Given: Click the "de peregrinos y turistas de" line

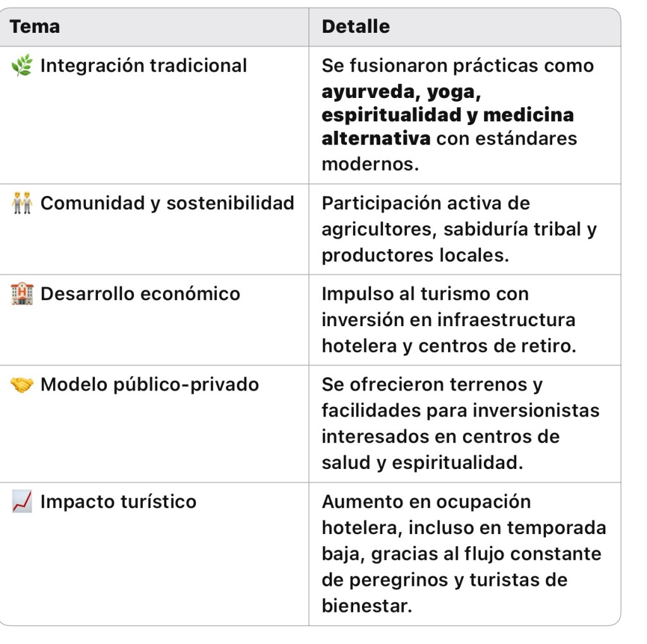Looking at the screenshot, I should click(x=444, y=580).
